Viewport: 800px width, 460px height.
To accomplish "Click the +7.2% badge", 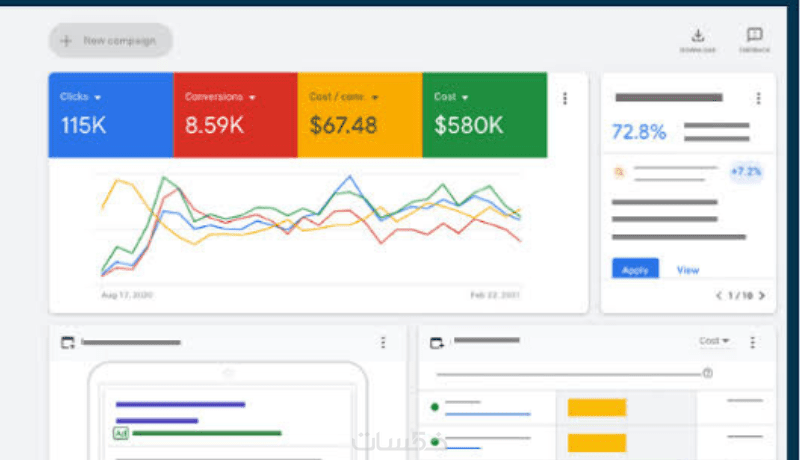I will tap(745, 172).
